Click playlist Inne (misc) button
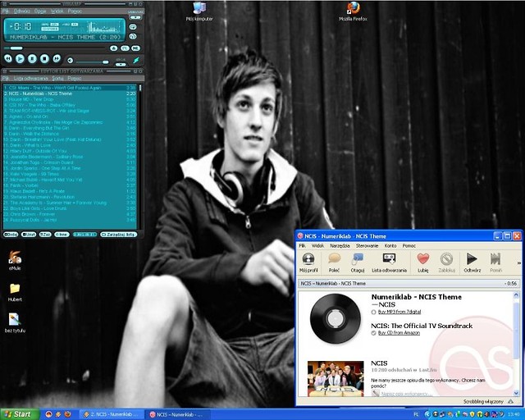The width and height of the screenshot is (525, 420). [x=62, y=235]
